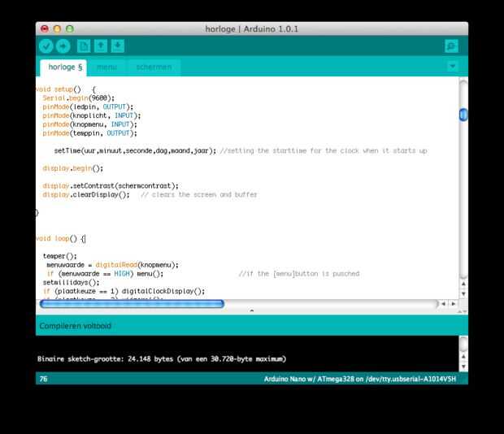Click the display.begin() line
504x434 pixels.
tap(73, 168)
